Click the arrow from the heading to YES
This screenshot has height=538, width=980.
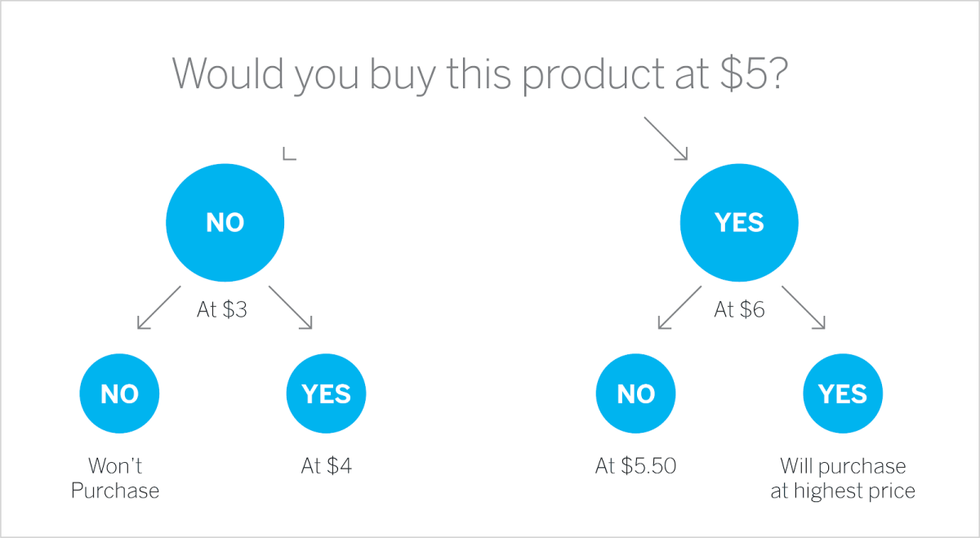(x=666, y=138)
